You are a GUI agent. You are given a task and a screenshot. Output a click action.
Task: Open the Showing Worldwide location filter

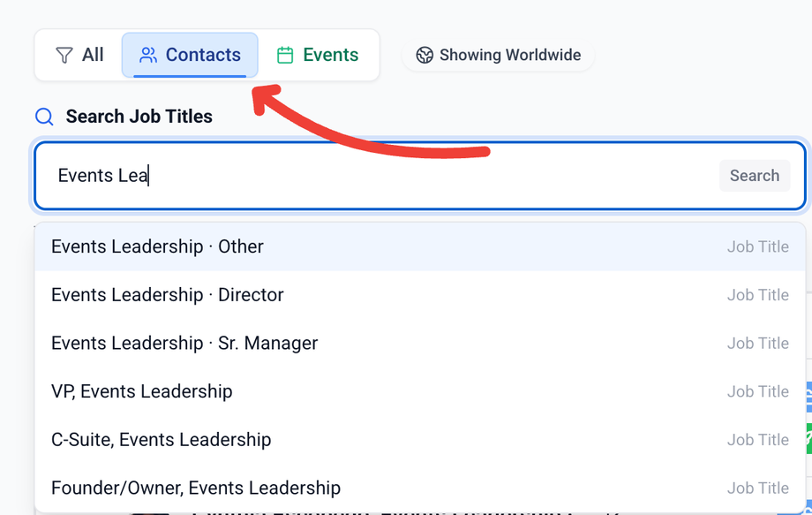click(x=499, y=56)
